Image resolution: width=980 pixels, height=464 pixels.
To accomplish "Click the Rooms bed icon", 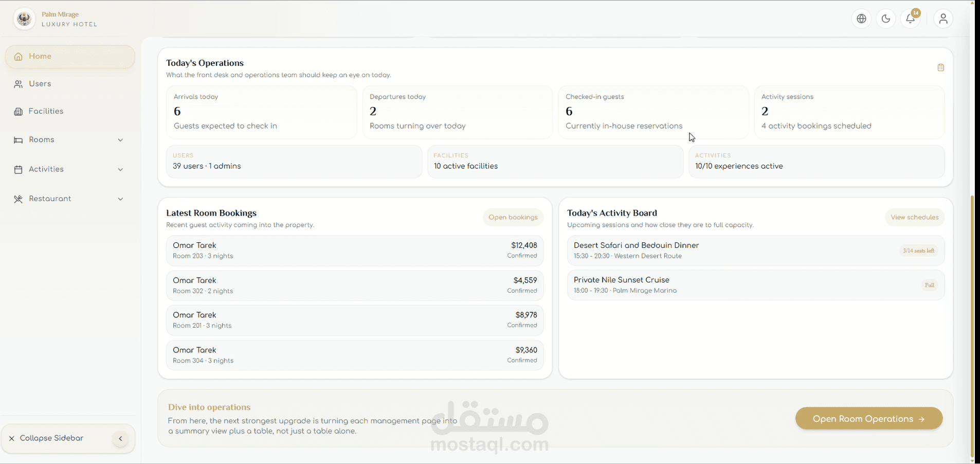I will (19, 140).
